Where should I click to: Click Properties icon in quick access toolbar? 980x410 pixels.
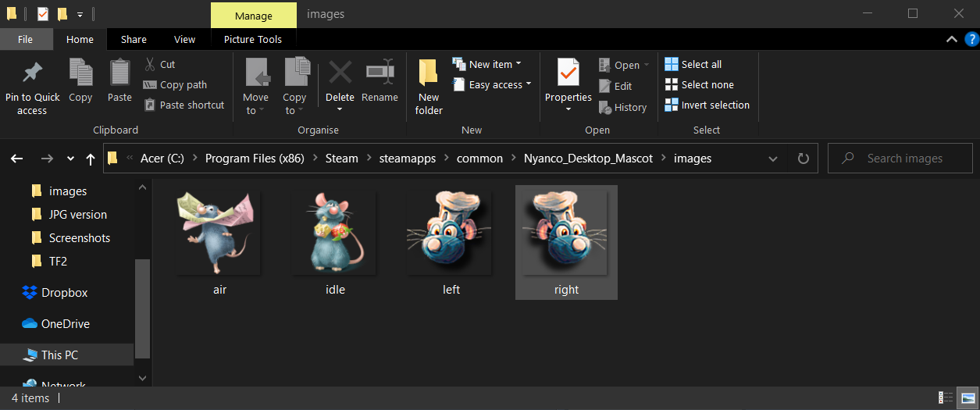42,14
